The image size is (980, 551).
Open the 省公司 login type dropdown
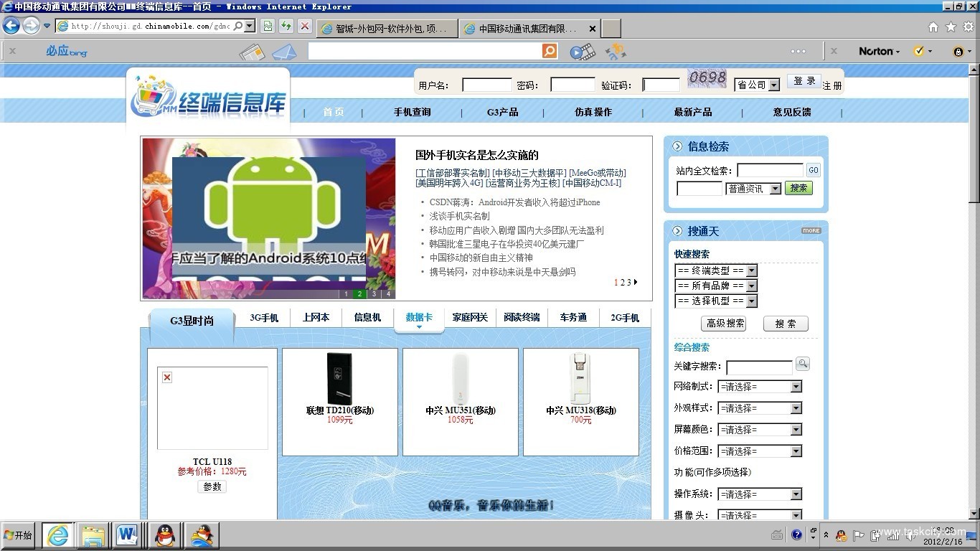757,85
